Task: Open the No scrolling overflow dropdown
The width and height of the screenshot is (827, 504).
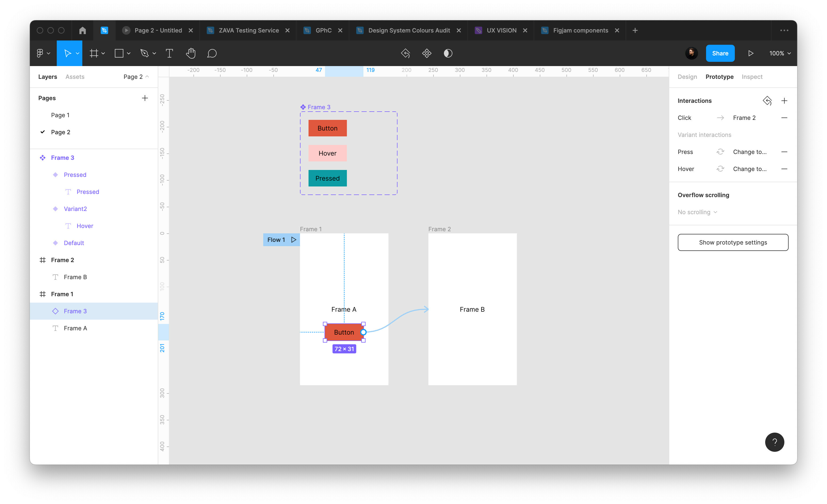Action: click(698, 212)
